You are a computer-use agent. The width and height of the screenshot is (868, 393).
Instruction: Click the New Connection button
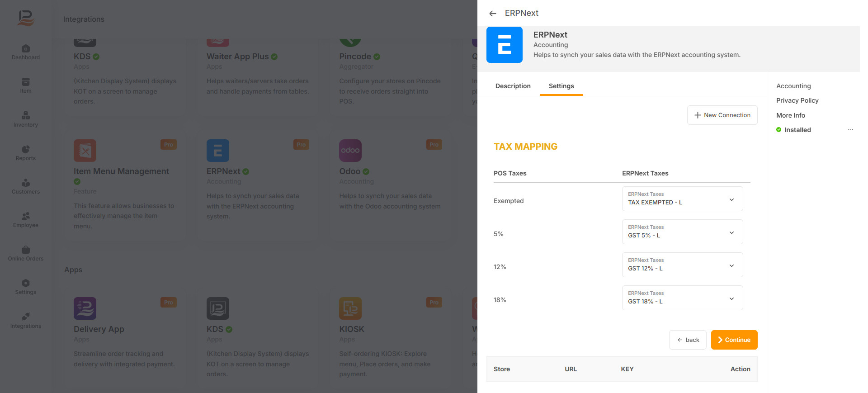pos(722,115)
